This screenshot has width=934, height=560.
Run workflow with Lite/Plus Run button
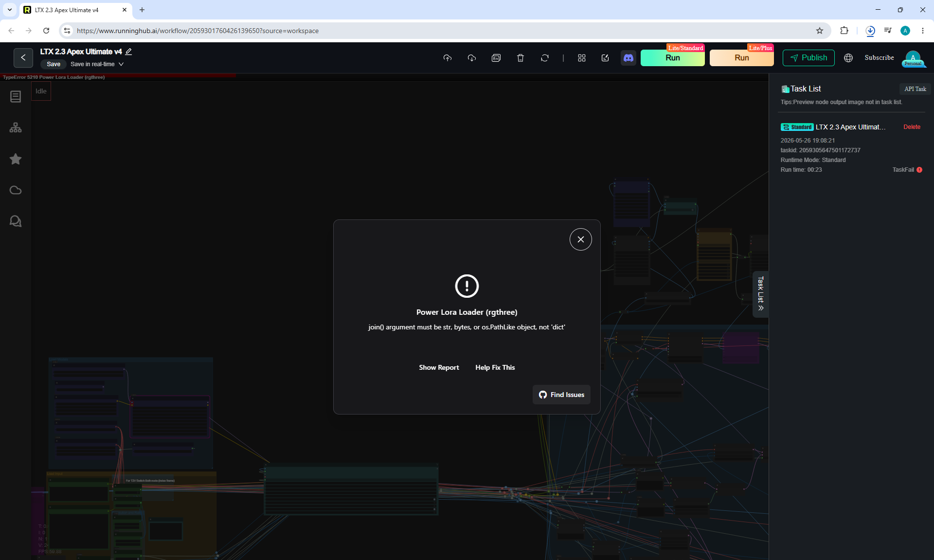[741, 58]
